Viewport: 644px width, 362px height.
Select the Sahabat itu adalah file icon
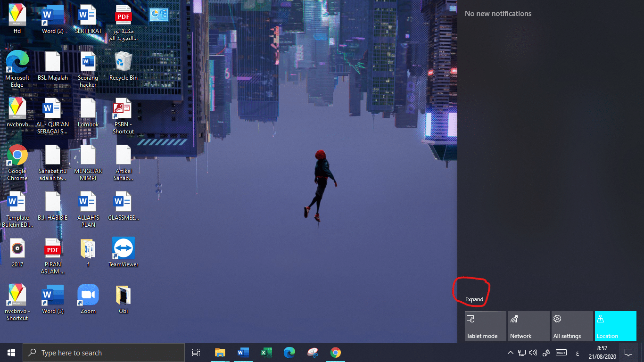pyautogui.click(x=52, y=163)
